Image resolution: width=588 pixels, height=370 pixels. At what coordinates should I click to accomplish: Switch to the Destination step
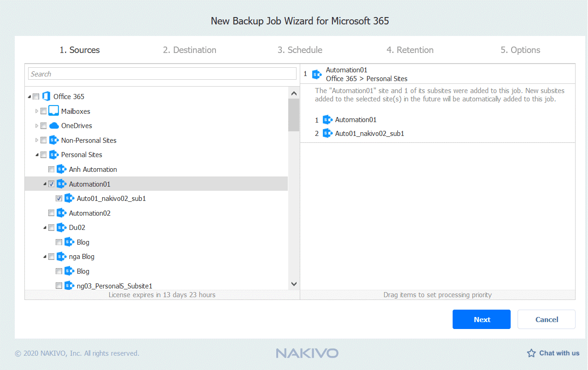click(189, 50)
